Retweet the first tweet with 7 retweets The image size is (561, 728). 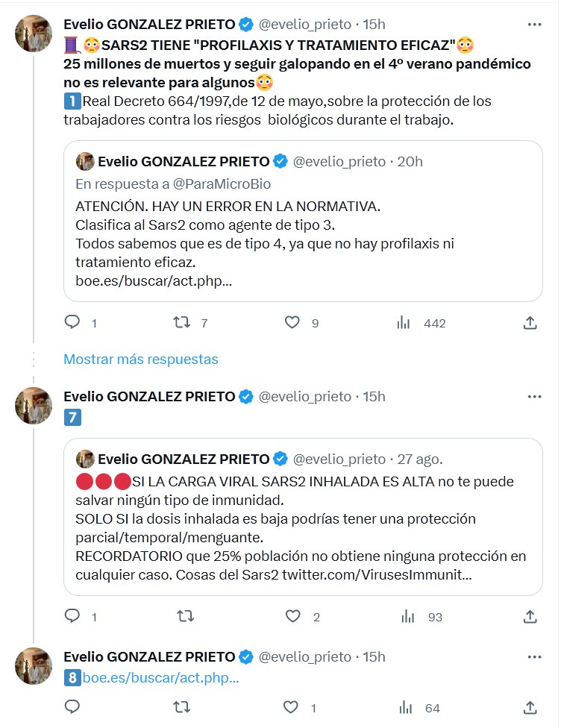click(x=181, y=322)
